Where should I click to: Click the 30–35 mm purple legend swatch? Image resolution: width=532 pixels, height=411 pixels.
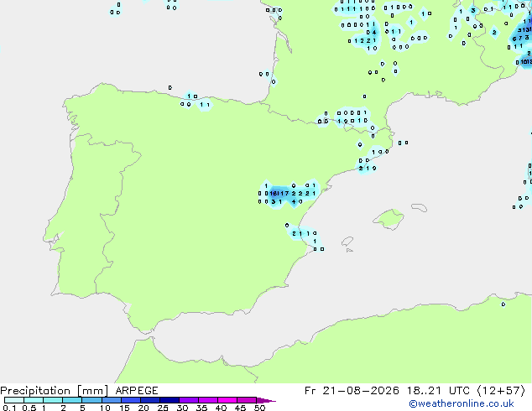click(x=189, y=400)
